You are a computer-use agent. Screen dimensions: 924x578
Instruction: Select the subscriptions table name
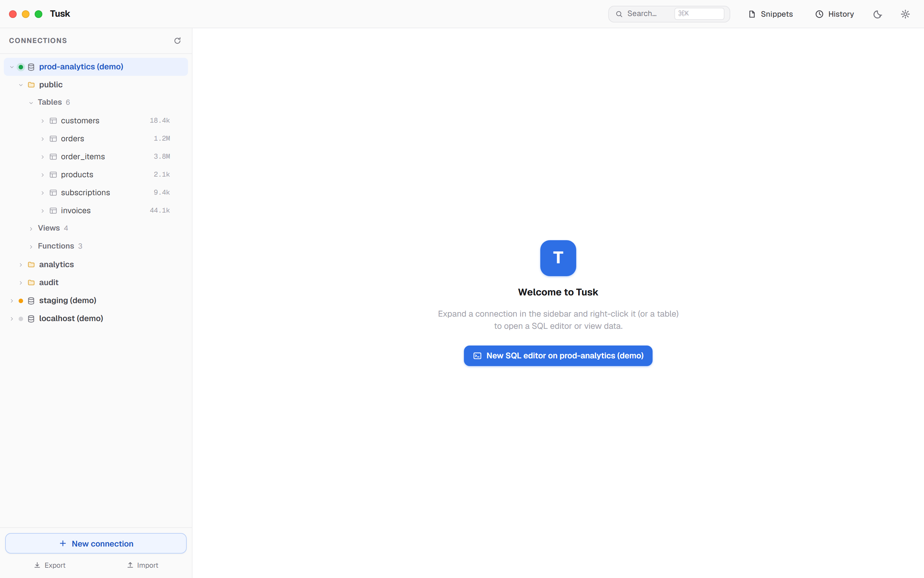point(86,192)
